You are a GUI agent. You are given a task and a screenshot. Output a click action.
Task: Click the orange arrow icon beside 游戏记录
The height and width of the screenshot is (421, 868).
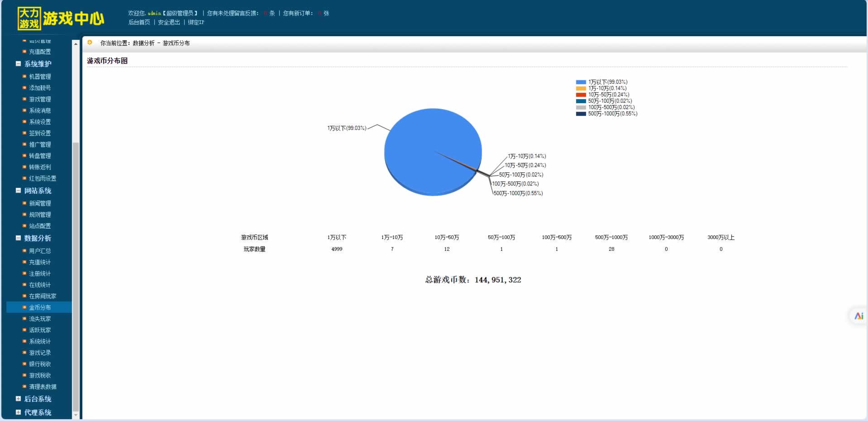pyautogui.click(x=24, y=353)
